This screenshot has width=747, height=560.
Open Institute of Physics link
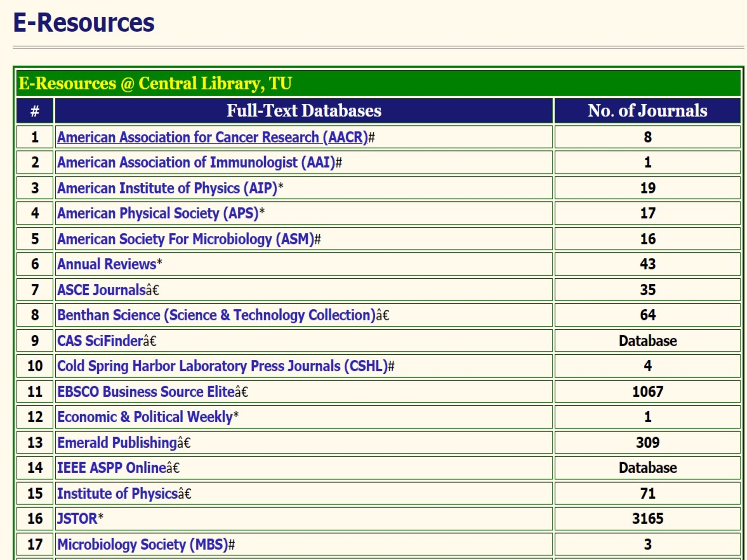(x=117, y=494)
